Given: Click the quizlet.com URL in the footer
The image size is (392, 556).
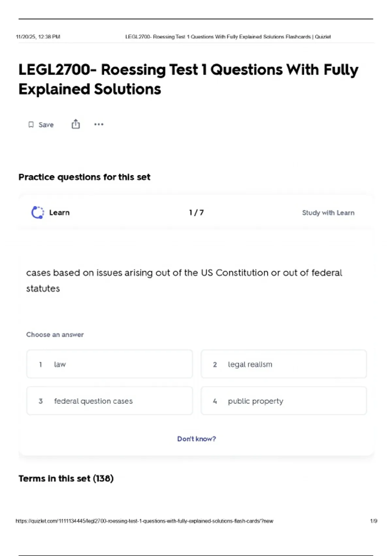Looking at the screenshot, I should (144, 521).
